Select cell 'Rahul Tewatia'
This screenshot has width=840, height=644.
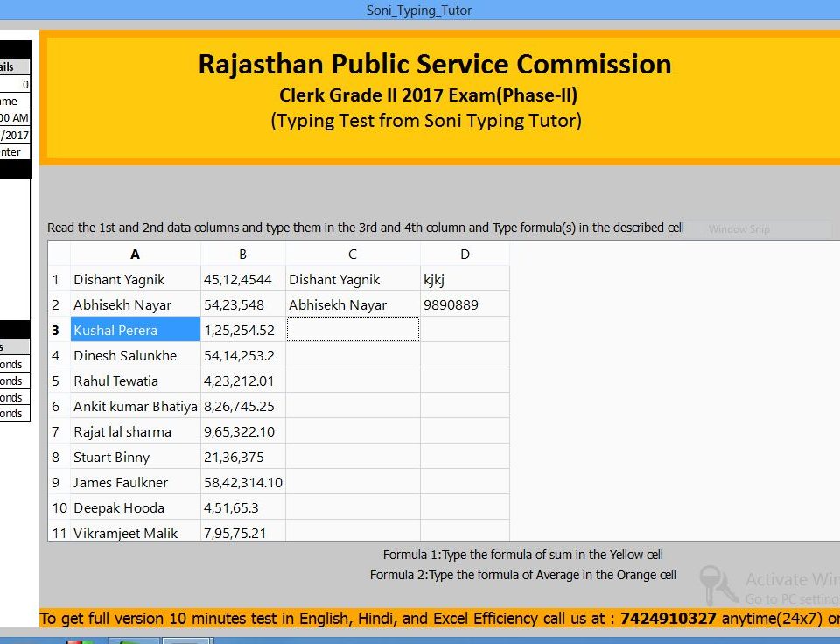click(136, 381)
